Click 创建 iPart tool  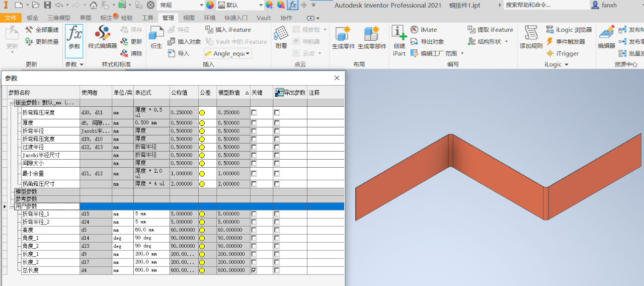(399, 41)
